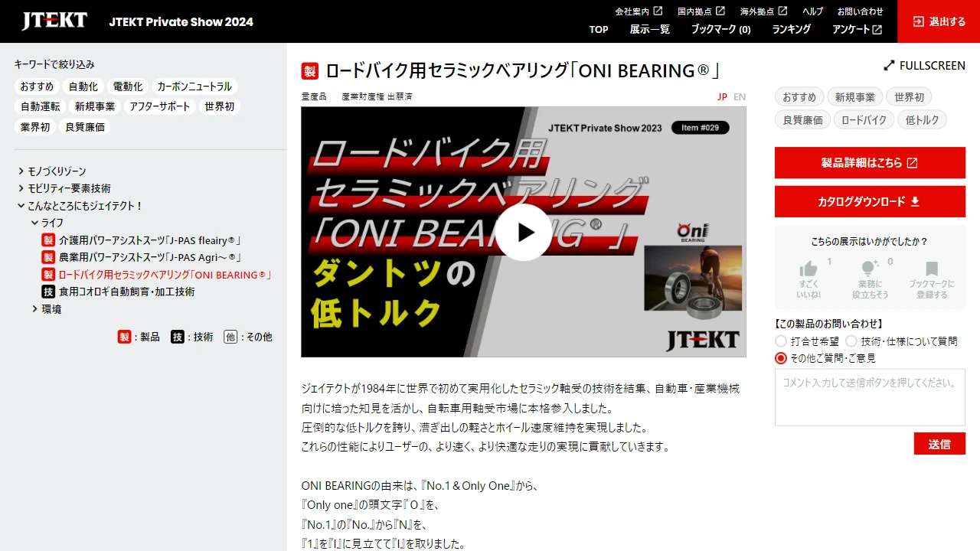
Task: Toggle the 自動運転 keyword filter
Action: click(x=41, y=106)
